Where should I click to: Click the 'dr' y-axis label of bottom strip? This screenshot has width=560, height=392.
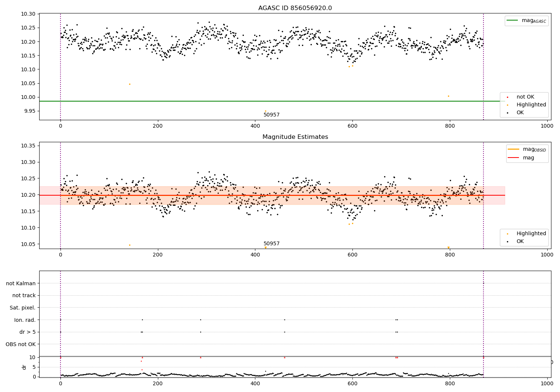(24, 367)
